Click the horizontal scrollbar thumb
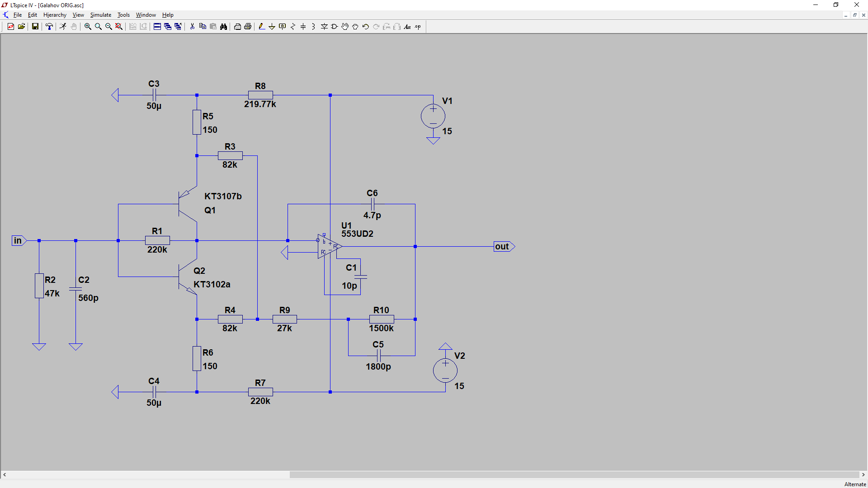This screenshot has width=868, height=488. (x=574, y=474)
